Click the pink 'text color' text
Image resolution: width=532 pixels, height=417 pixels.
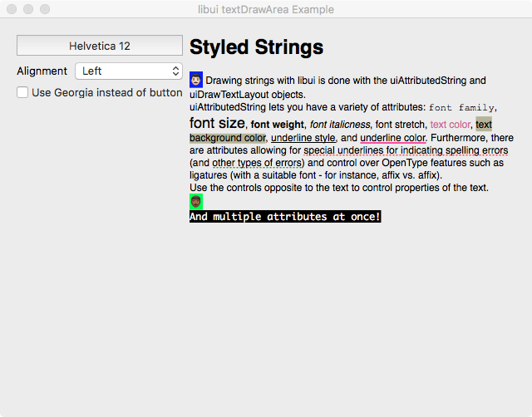tap(450, 125)
